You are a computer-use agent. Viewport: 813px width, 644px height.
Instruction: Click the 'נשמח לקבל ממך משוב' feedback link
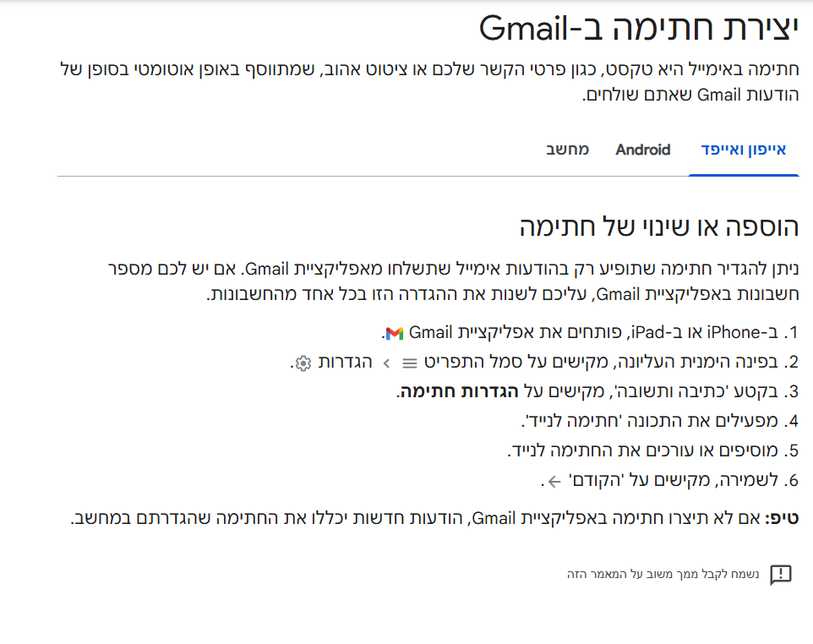coord(663,575)
